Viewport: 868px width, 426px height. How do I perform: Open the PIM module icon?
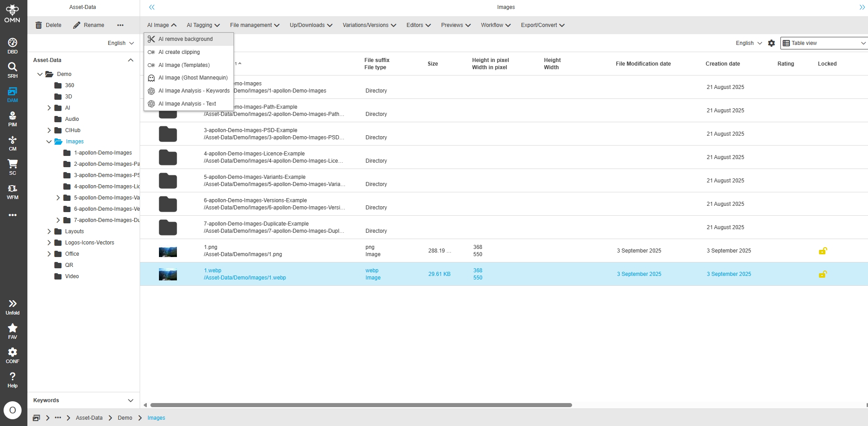(13, 118)
